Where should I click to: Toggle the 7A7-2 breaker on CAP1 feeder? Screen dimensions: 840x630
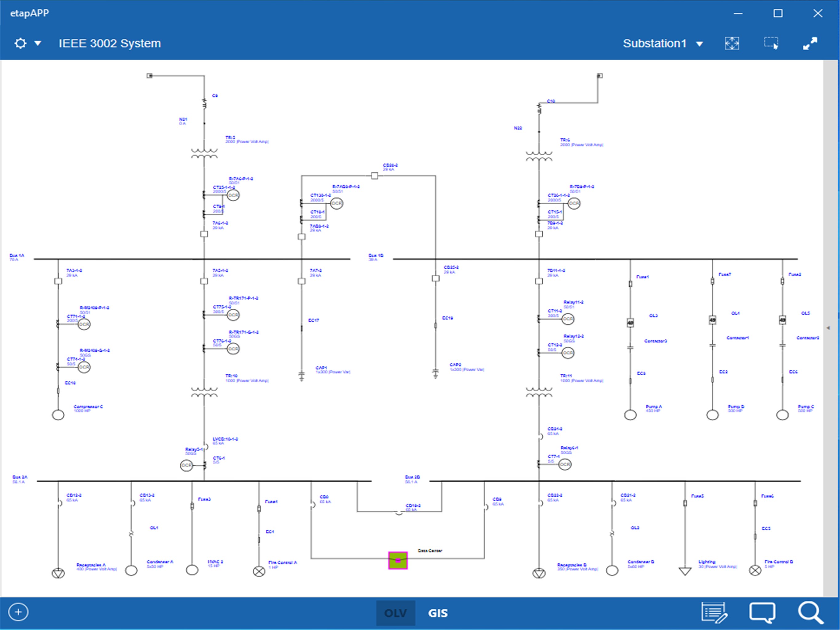302,281
